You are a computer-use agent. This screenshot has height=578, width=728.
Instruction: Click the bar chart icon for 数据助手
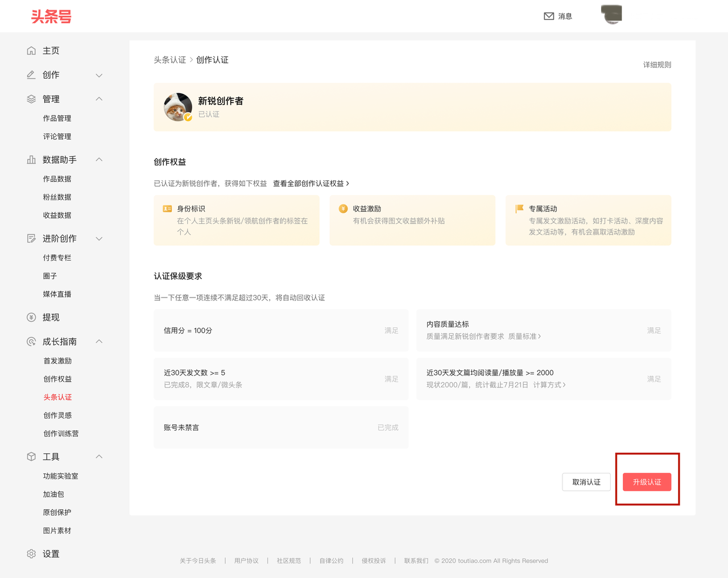tap(31, 160)
